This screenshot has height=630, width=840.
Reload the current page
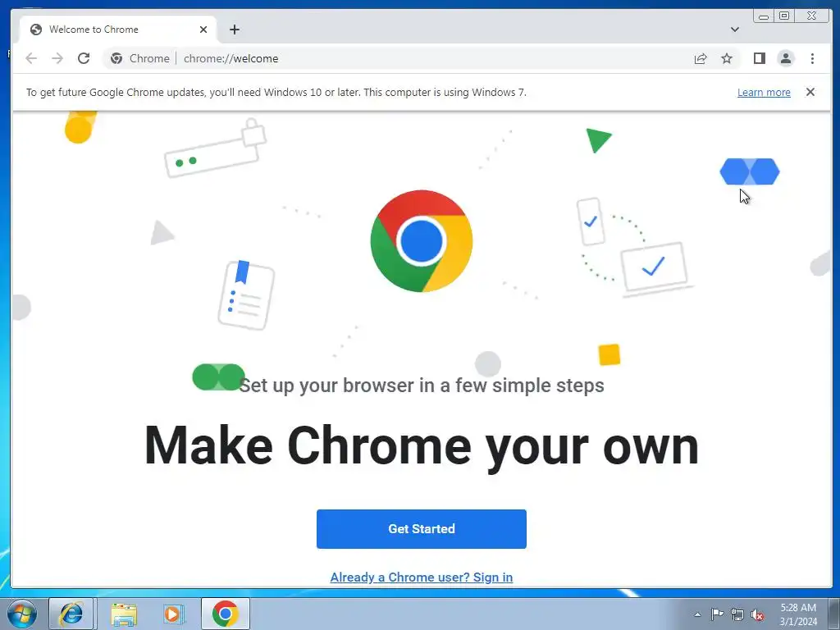pos(84,58)
